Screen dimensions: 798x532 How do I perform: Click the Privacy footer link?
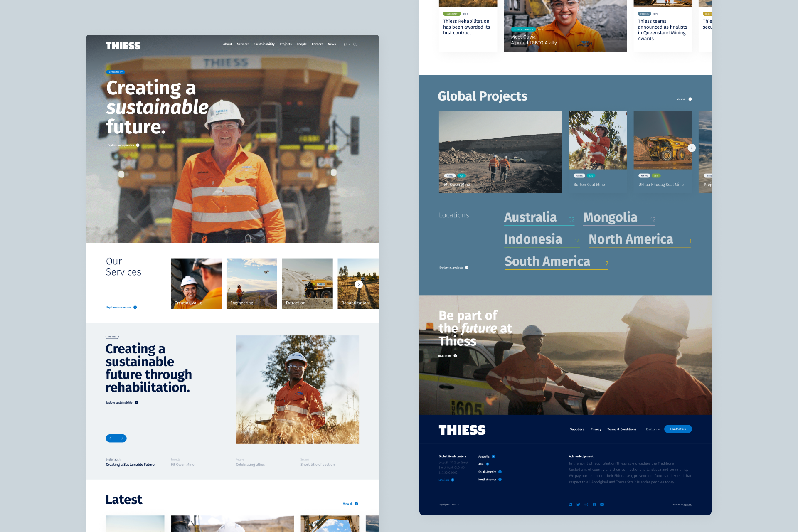tap(596, 429)
